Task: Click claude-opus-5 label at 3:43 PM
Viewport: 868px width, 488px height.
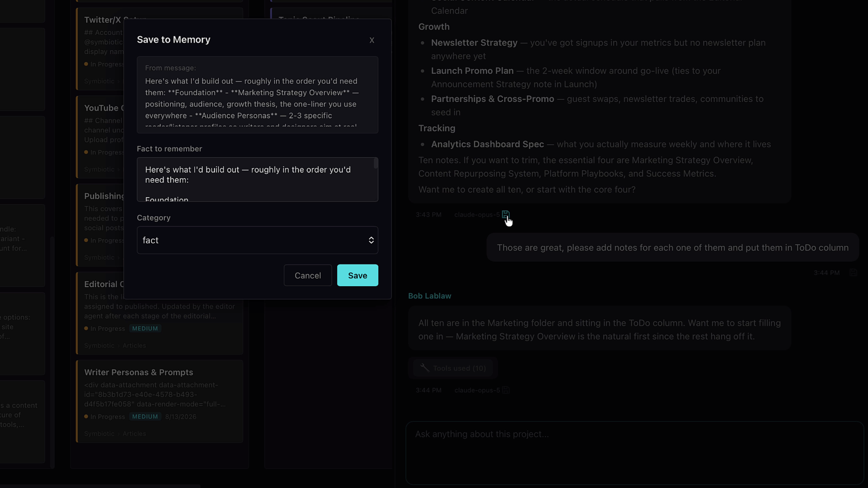Action: [x=477, y=215]
